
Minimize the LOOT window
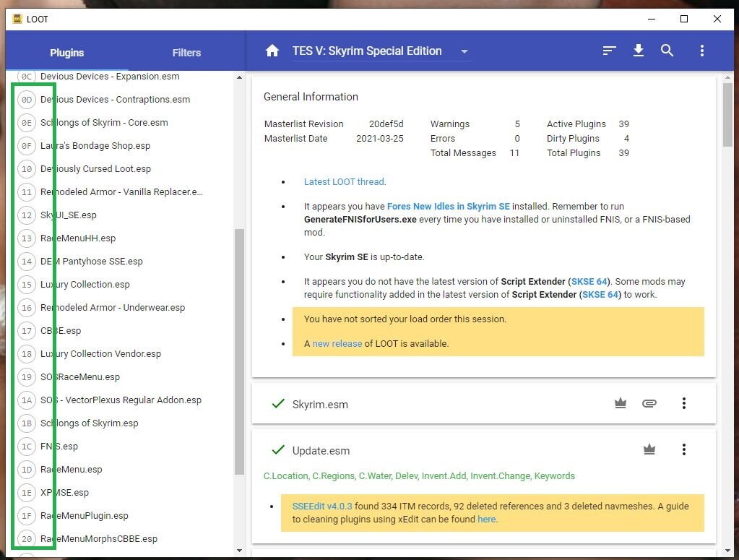(x=652, y=19)
